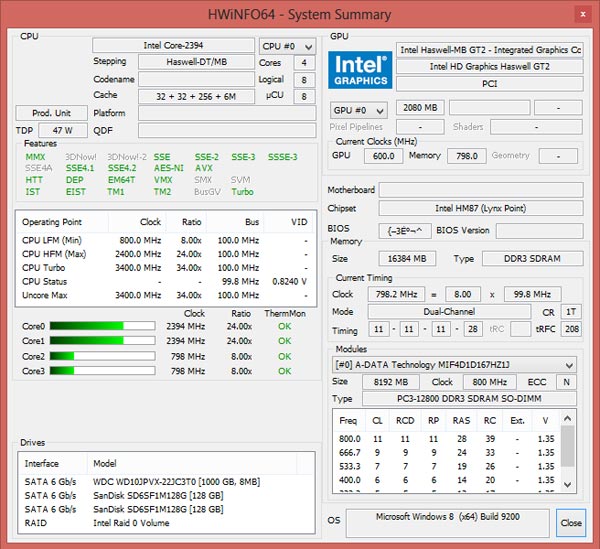Image resolution: width=600 pixels, height=549 pixels.
Task: Click the Close button
Action: [x=571, y=523]
